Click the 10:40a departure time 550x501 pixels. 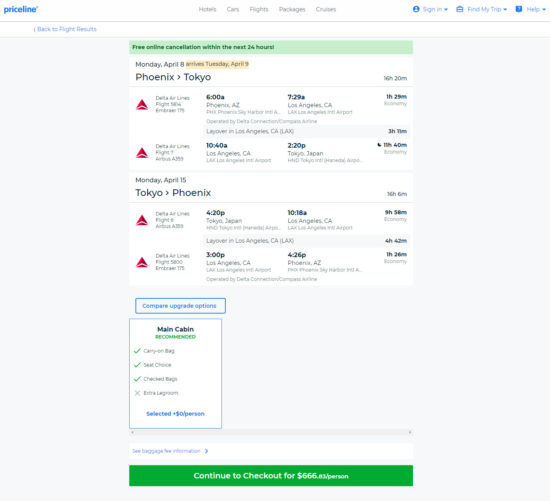pyautogui.click(x=217, y=145)
